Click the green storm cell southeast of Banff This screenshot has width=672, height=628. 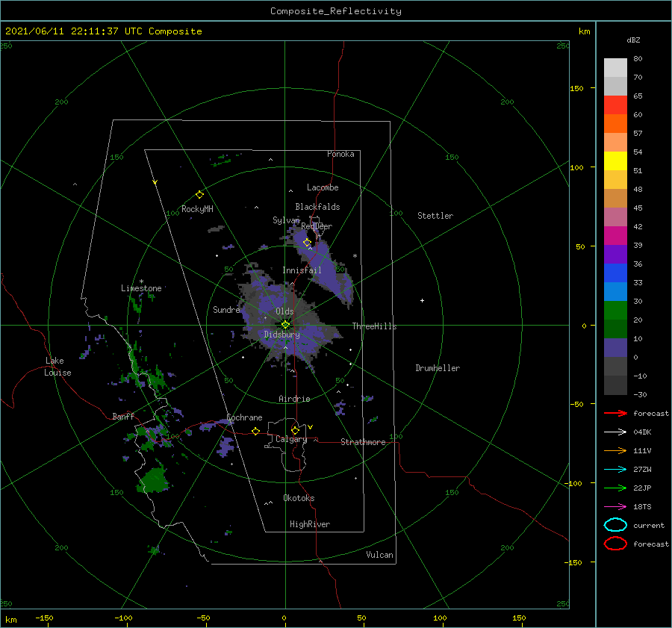point(153,479)
